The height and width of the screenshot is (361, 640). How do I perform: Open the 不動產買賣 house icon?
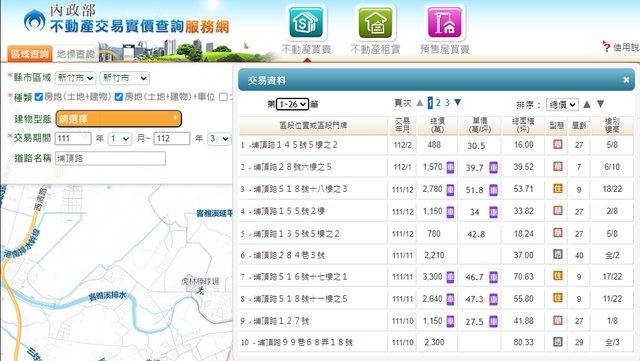coord(306,23)
